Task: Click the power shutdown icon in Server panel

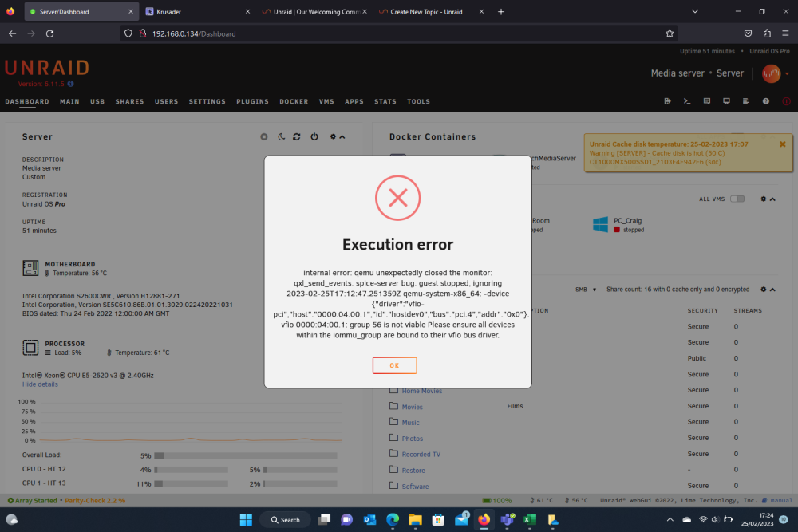Action: (x=314, y=137)
